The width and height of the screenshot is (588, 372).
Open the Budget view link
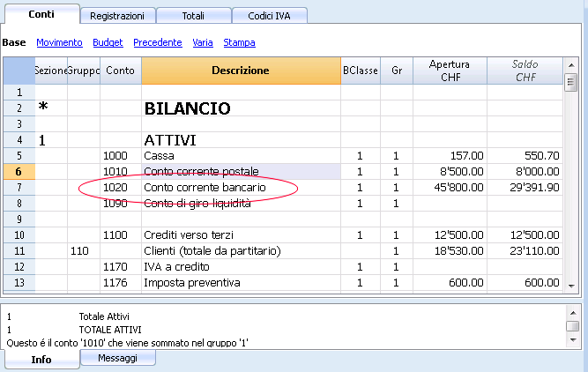click(108, 42)
